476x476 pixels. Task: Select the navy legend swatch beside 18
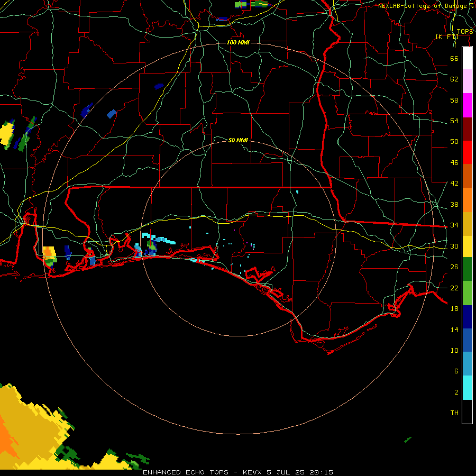coord(467,317)
